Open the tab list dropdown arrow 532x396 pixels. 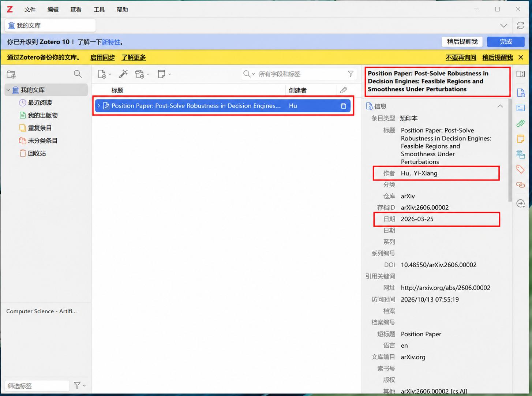click(x=504, y=26)
